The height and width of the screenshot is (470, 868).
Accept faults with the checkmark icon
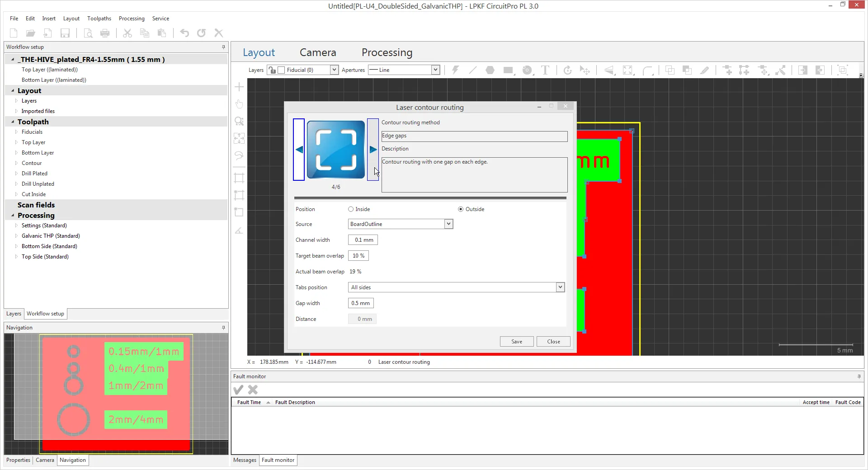coord(238,390)
